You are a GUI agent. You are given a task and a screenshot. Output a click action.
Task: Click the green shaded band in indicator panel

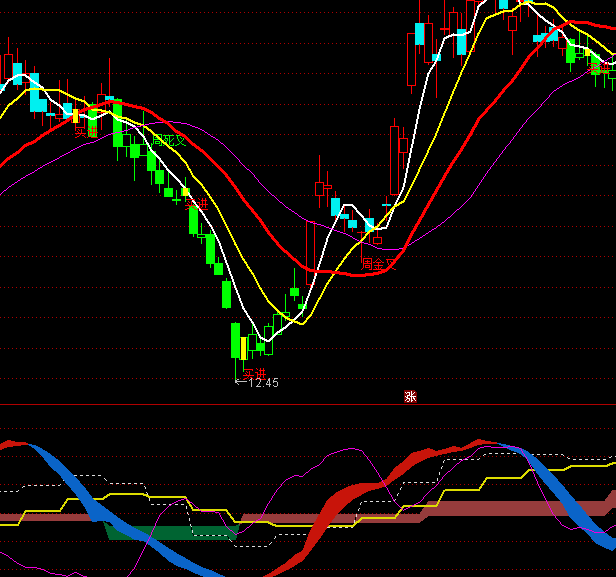(170, 532)
